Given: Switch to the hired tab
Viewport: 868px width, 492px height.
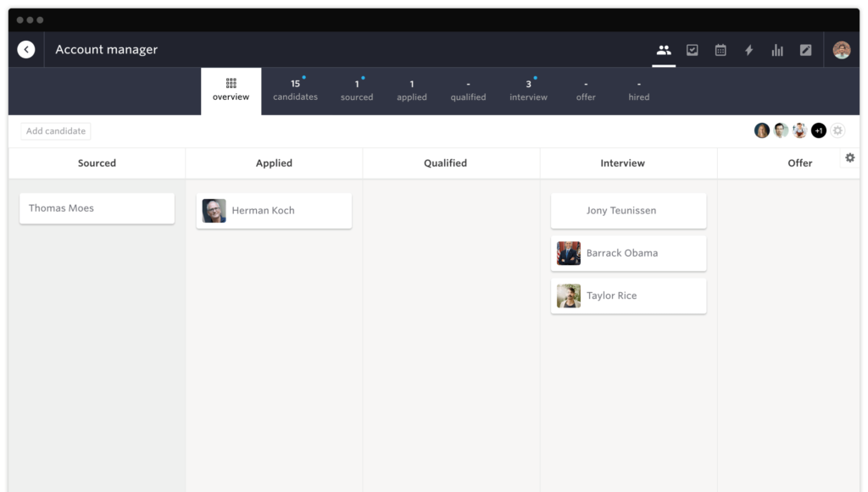Looking at the screenshot, I should pos(638,91).
